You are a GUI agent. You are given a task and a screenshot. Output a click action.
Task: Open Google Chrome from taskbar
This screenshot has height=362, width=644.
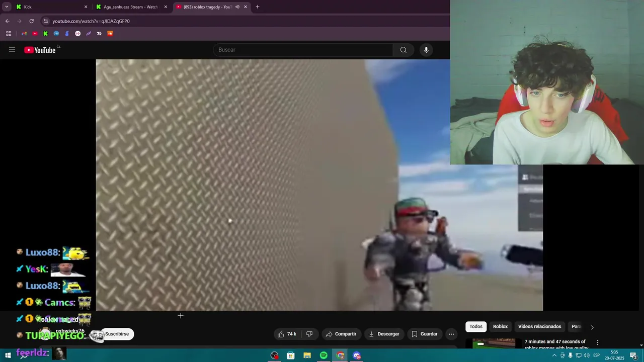340,355
